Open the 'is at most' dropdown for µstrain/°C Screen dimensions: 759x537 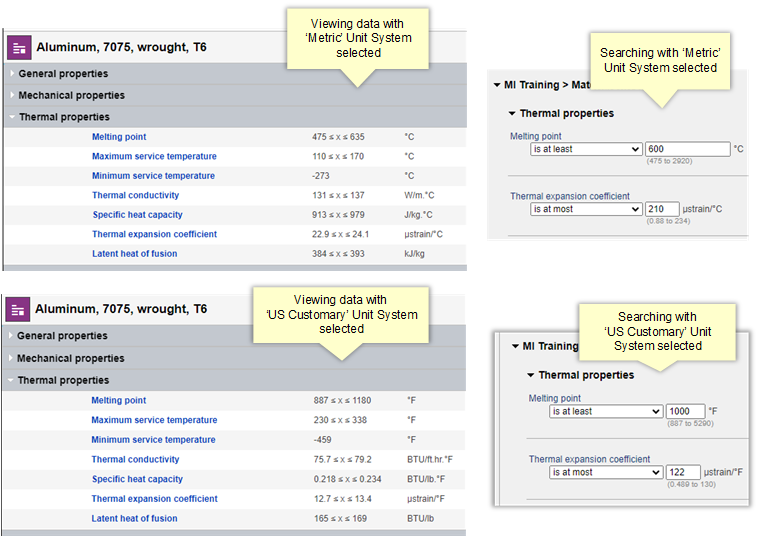586,209
